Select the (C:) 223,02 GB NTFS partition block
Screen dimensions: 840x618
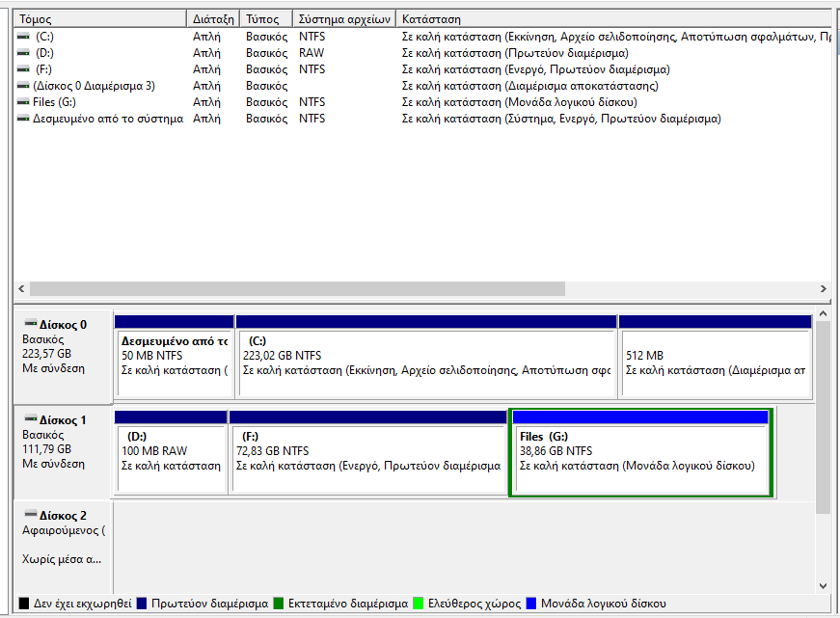pyautogui.click(x=426, y=357)
